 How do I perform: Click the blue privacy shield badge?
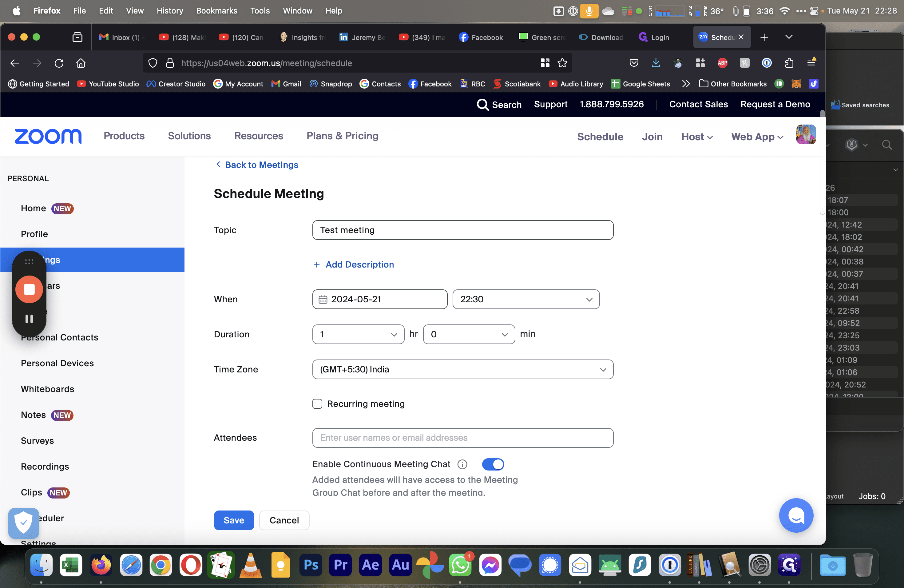pos(24,523)
